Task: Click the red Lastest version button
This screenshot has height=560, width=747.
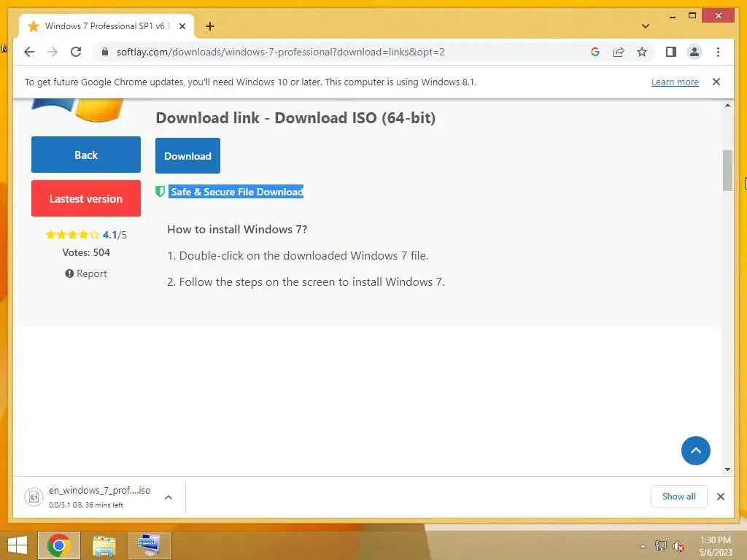Action: pos(86,198)
